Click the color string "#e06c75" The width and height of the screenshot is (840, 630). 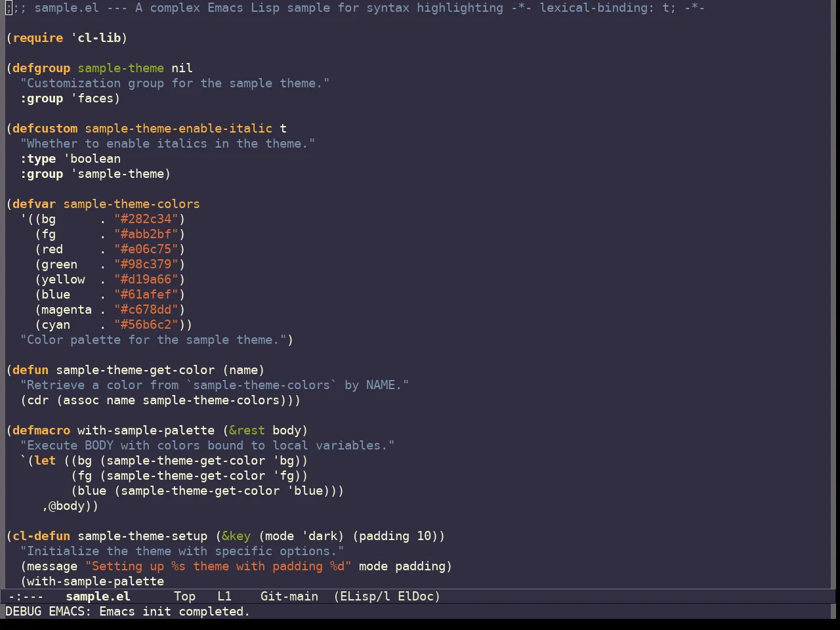click(146, 249)
